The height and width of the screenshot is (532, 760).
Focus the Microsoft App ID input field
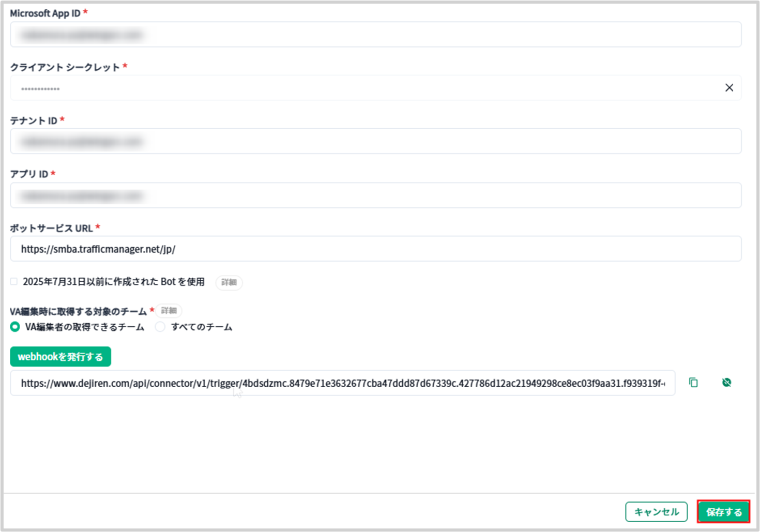(x=375, y=35)
